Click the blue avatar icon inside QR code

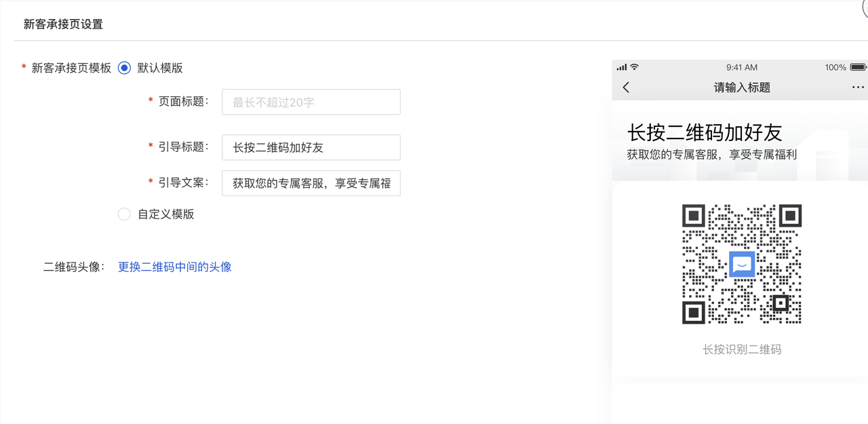point(742,264)
